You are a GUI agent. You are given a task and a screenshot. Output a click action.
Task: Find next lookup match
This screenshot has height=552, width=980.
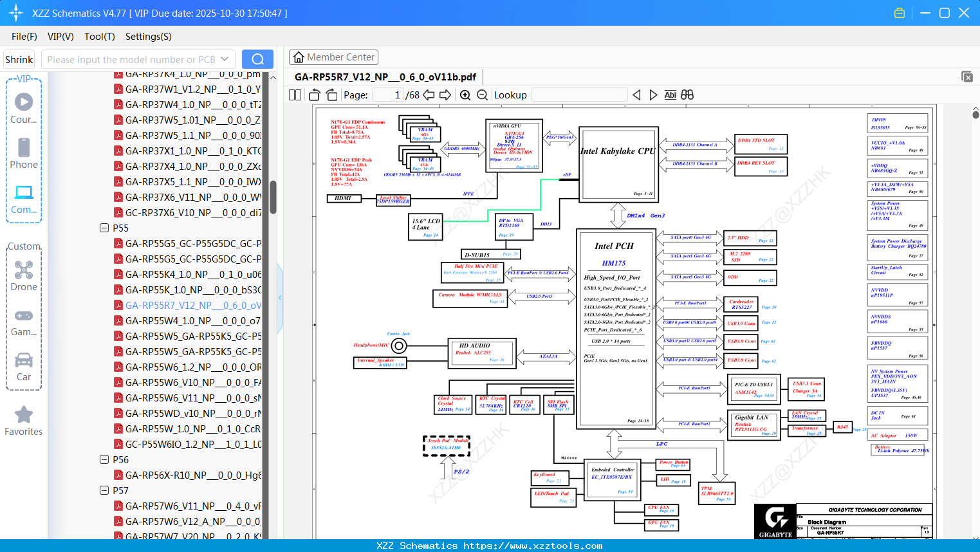click(653, 95)
